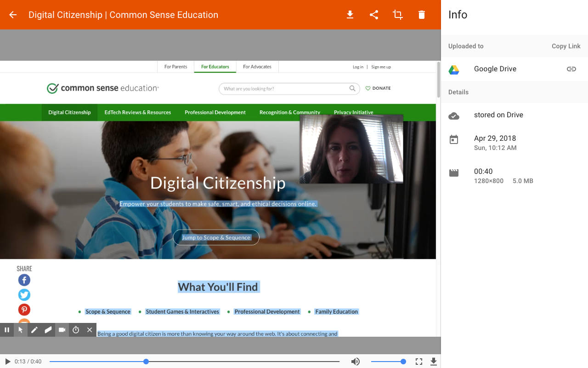Click the Google Drive upload row
This screenshot has height=368, width=588.
[514, 69]
